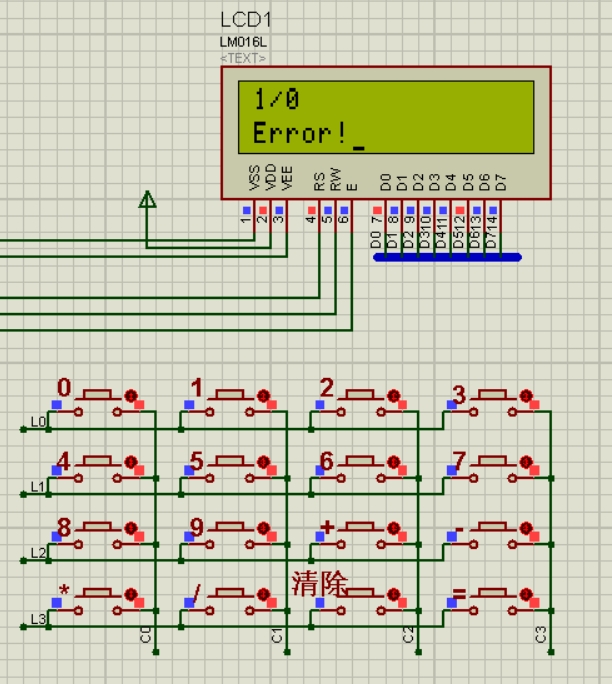Click keypad button 4

click(98, 461)
